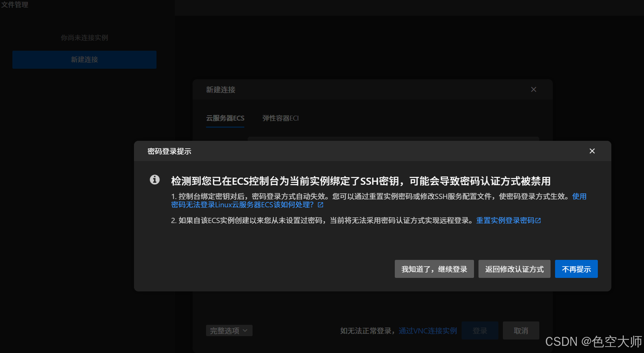Switch to 弹性容器ECI tab
Viewport: 644px width, 353px height.
pyautogui.click(x=280, y=118)
